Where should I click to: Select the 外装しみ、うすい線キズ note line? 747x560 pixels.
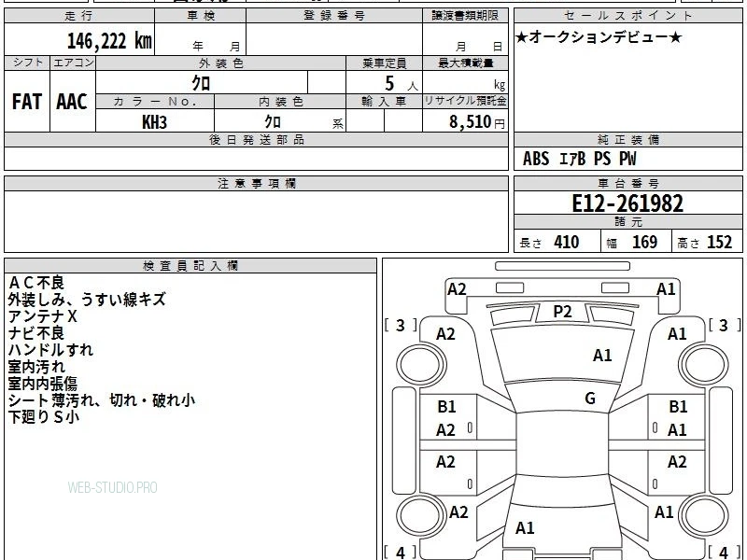87,300
